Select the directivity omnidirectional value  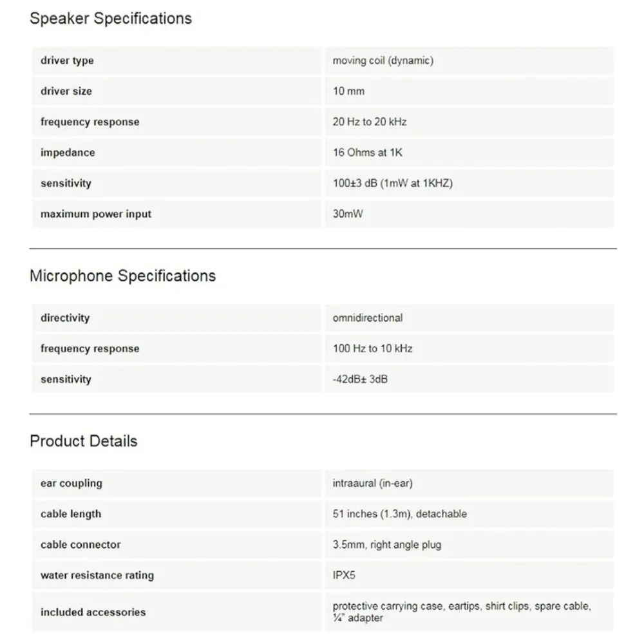click(x=368, y=318)
